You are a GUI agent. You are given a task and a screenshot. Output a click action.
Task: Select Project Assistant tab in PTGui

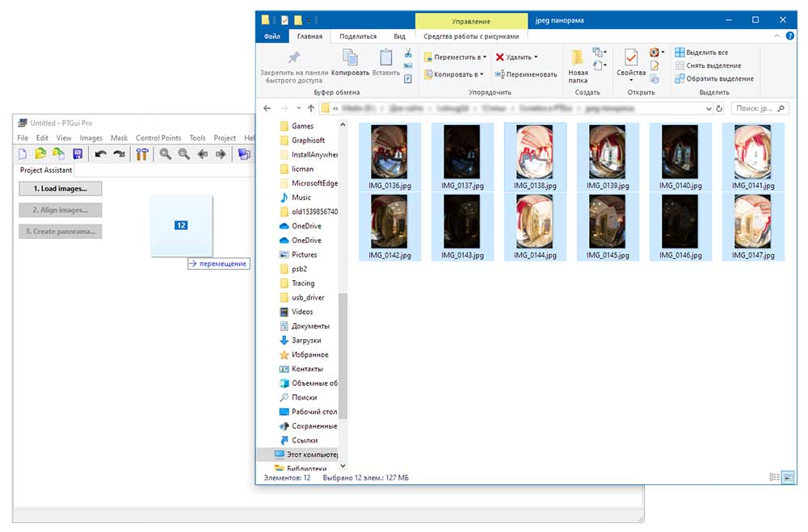(46, 170)
